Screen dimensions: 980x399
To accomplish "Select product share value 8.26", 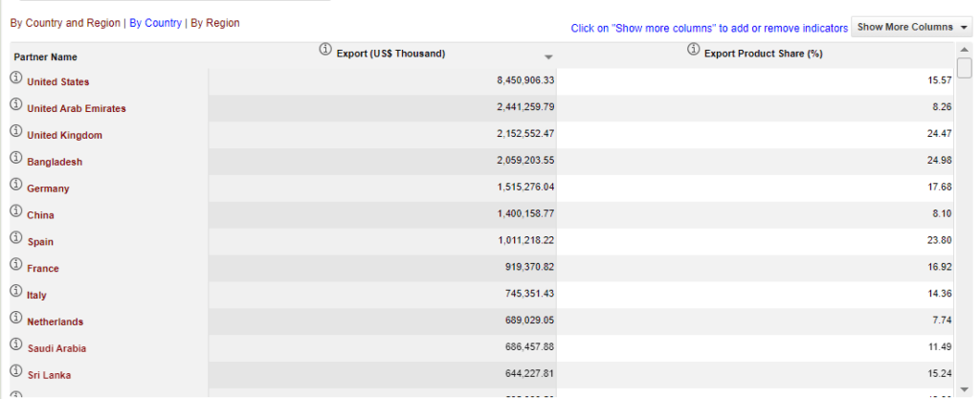I will (x=943, y=107).
